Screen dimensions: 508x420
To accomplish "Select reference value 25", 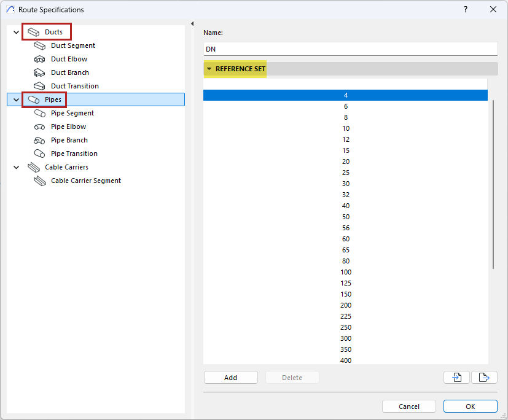I will tap(345, 173).
